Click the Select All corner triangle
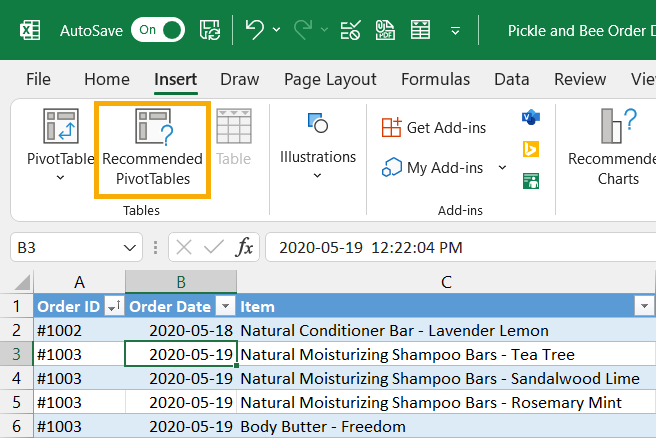656x438 pixels. 22,282
